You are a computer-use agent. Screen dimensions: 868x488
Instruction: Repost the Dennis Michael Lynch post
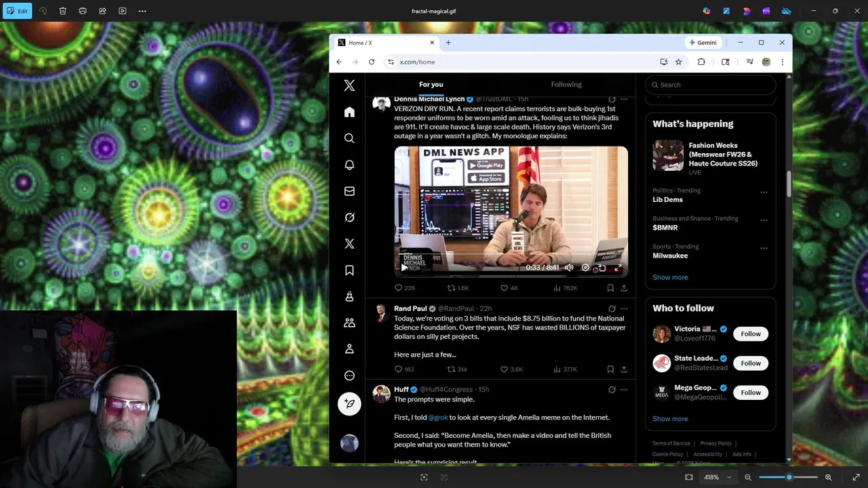[458, 288]
